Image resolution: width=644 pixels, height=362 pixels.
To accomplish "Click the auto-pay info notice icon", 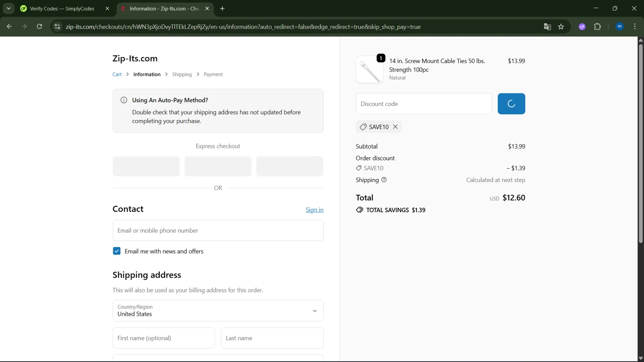I will (x=124, y=100).
